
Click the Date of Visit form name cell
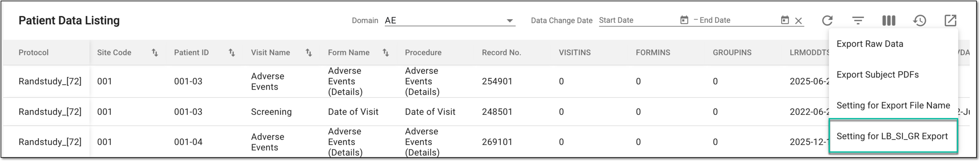click(x=353, y=112)
